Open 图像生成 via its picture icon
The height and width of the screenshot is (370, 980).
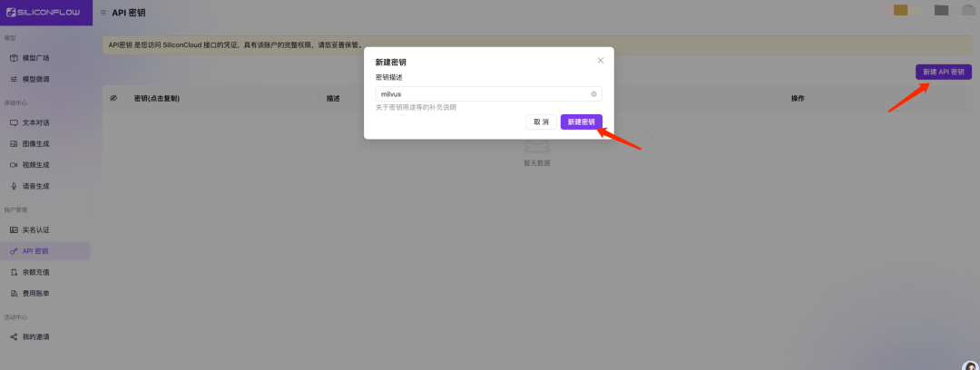[14, 144]
